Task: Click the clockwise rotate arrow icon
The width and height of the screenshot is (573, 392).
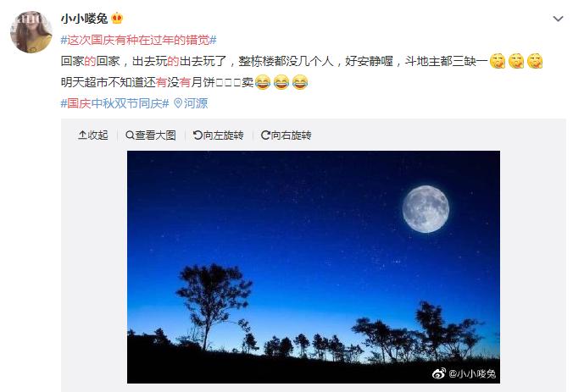Action: [x=265, y=135]
